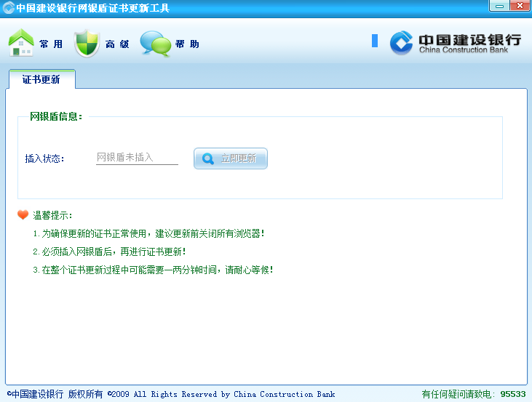Click the 95533 hotline number
The width and height of the screenshot is (532, 402).
coord(513,394)
